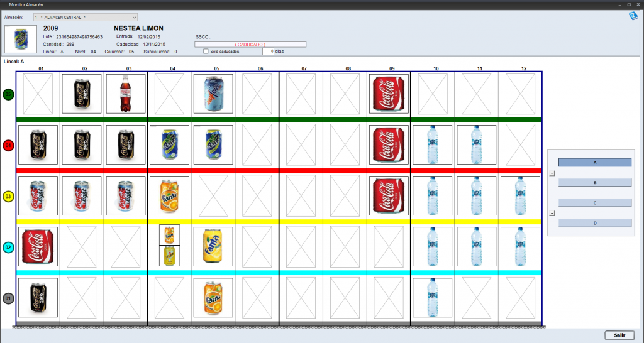Select Nestea can at level 04 column 04
644x343 pixels.
(170, 145)
